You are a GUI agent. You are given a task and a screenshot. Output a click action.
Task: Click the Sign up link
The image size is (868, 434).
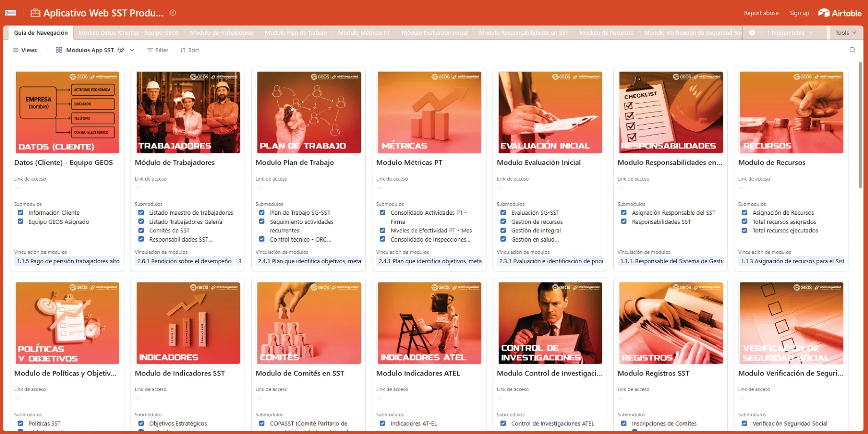point(799,13)
